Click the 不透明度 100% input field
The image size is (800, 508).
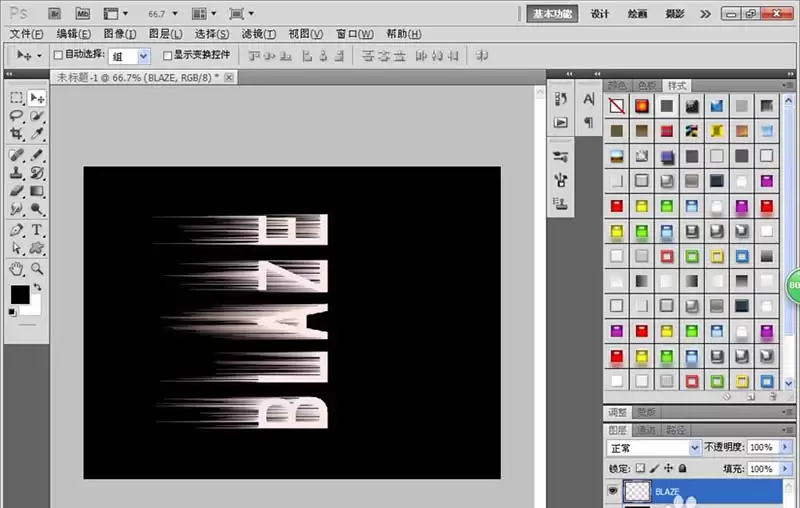pos(762,447)
